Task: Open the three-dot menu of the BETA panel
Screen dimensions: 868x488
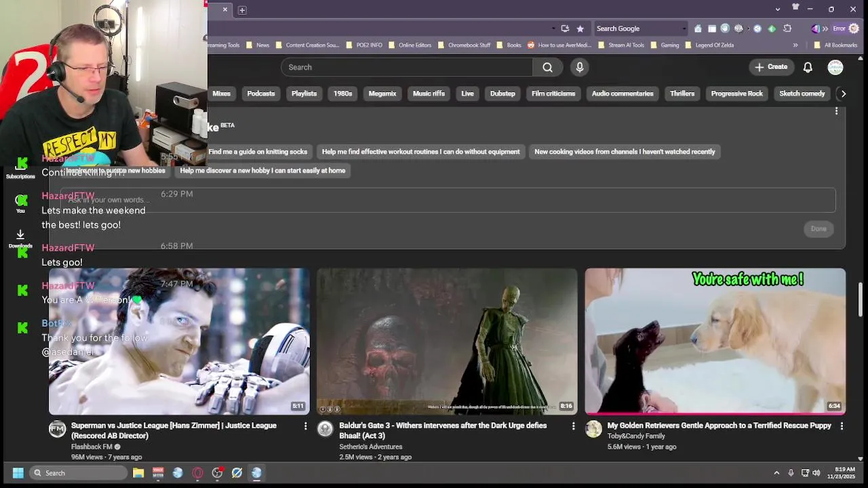Action: pyautogui.click(x=836, y=111)
